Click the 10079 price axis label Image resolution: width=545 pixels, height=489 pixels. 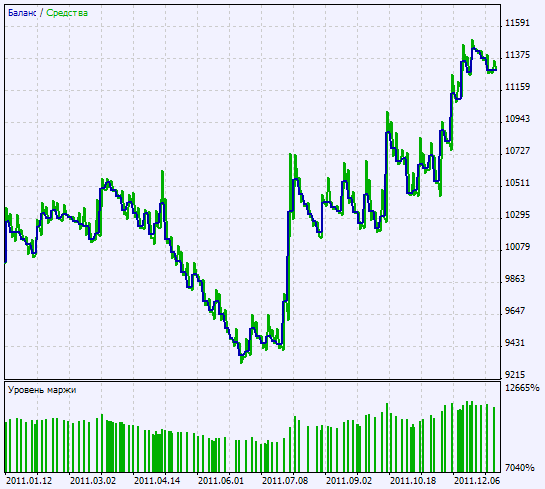[517, 247]
